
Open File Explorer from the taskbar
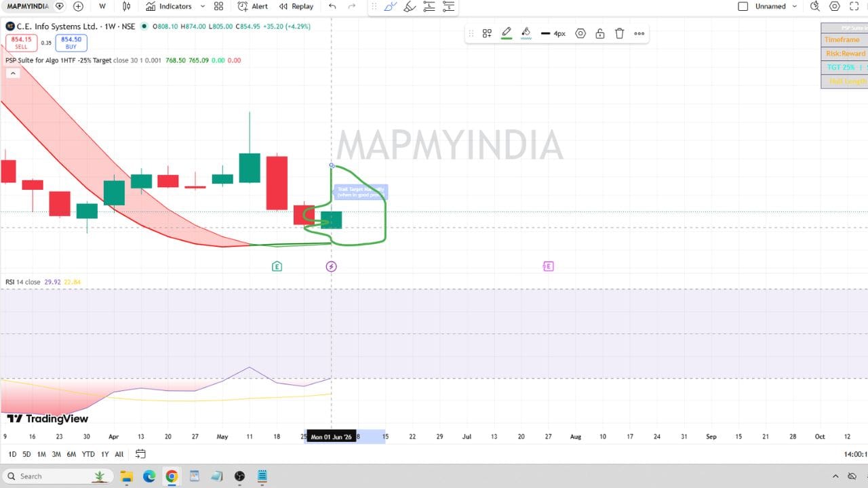pyautogui.click(x=126, y=476)
